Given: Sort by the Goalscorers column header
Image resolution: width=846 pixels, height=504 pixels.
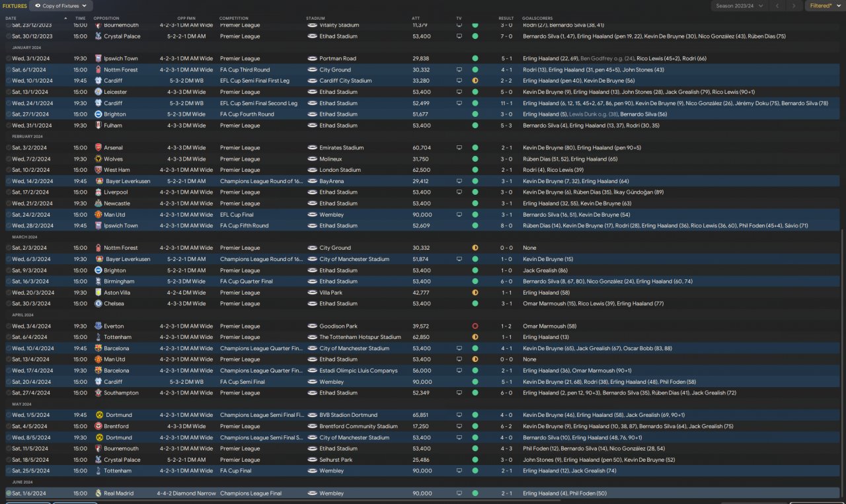Looking at the screenshot, I should click(537, 18).
